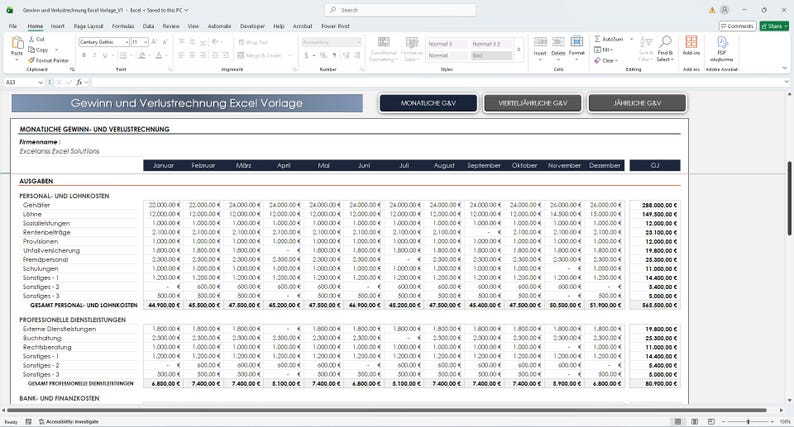Screen dimensions: 794x427
Task: Open the Add-ins button
Action: click(691, 46)
